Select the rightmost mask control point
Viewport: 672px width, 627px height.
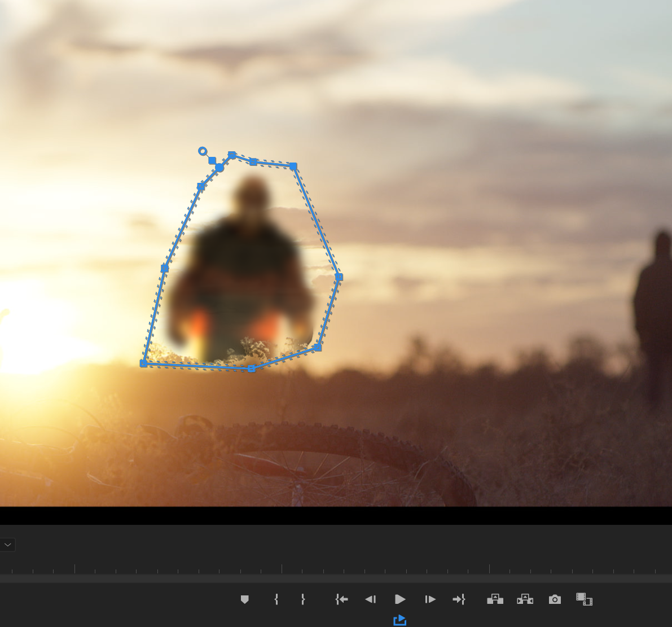pos(340,277)
